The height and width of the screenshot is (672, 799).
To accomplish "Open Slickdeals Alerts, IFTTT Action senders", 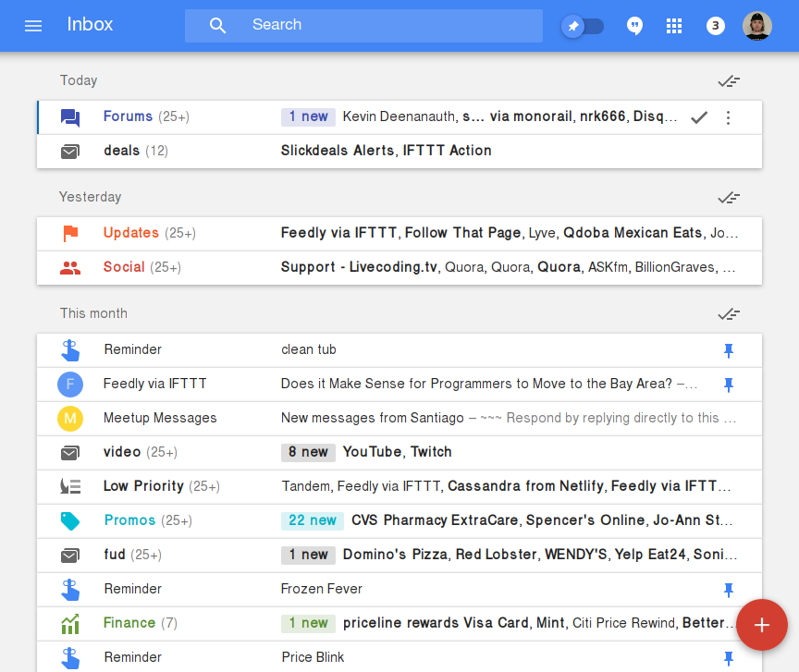I will pyautogui.click(x=387, y=151).
